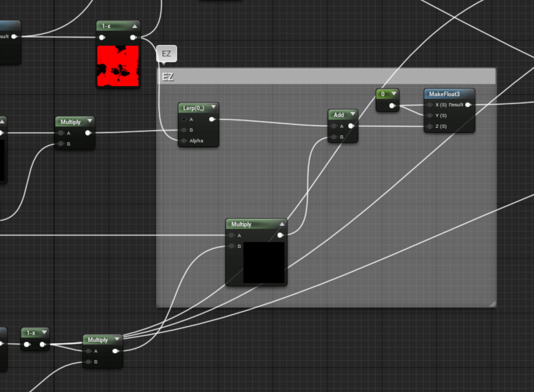Expand the Add node preview arrow
This screenshot has height=392, width=534.
(352, 115)
